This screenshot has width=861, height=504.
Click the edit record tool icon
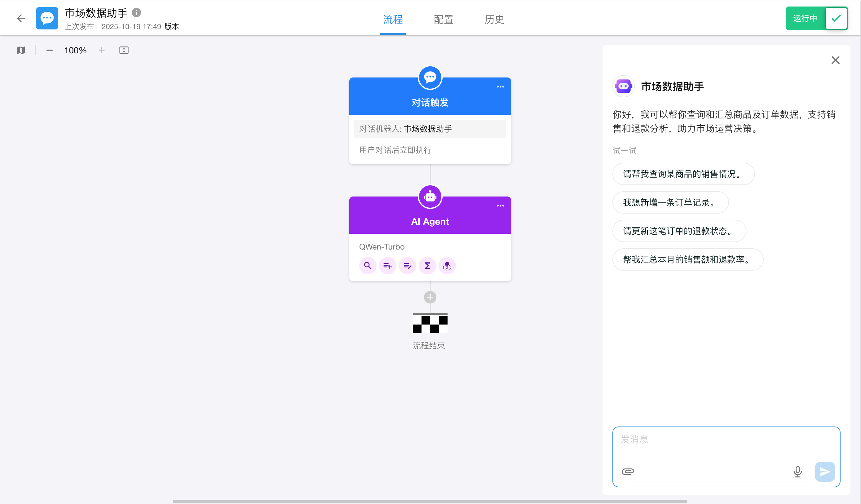pos(407,266)
